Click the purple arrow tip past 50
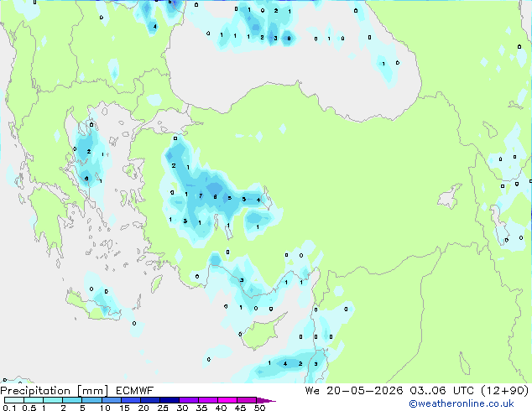Viewport: 532px width, 411px height. [x=266, y=400]
